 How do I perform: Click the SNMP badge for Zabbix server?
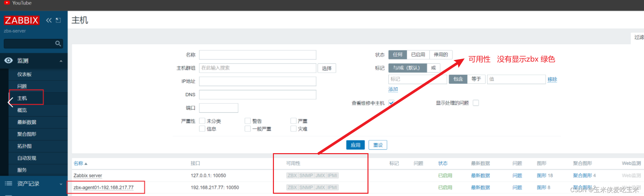[x=306, y=176]
